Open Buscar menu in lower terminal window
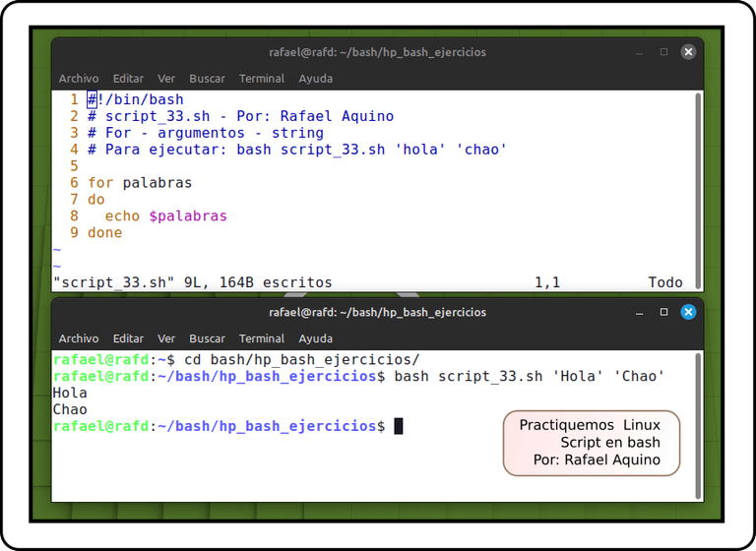756x551 pixels. [207, 338]
